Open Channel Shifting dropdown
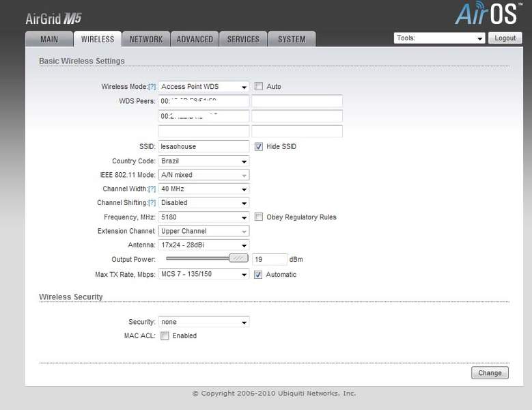The image size is (532, 410). point(204,203)
